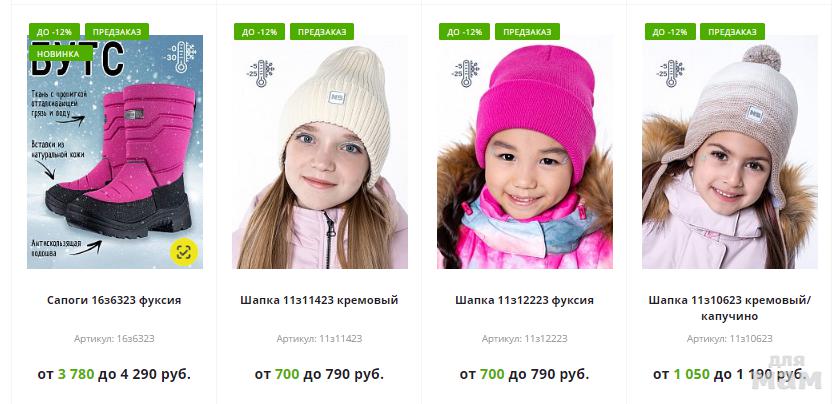837x404 pixels.
Task: Click ДО -12% badge on cream hat
Action: [x=259, y=31]
